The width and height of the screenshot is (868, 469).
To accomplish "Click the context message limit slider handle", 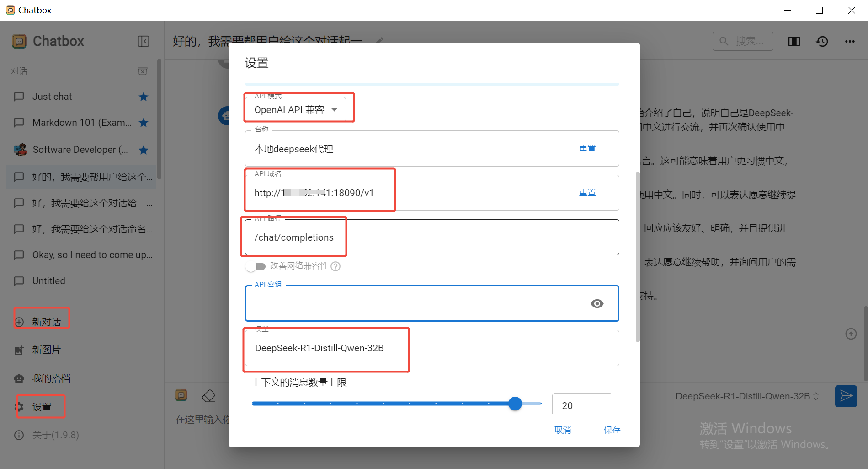I will point(515,404).
